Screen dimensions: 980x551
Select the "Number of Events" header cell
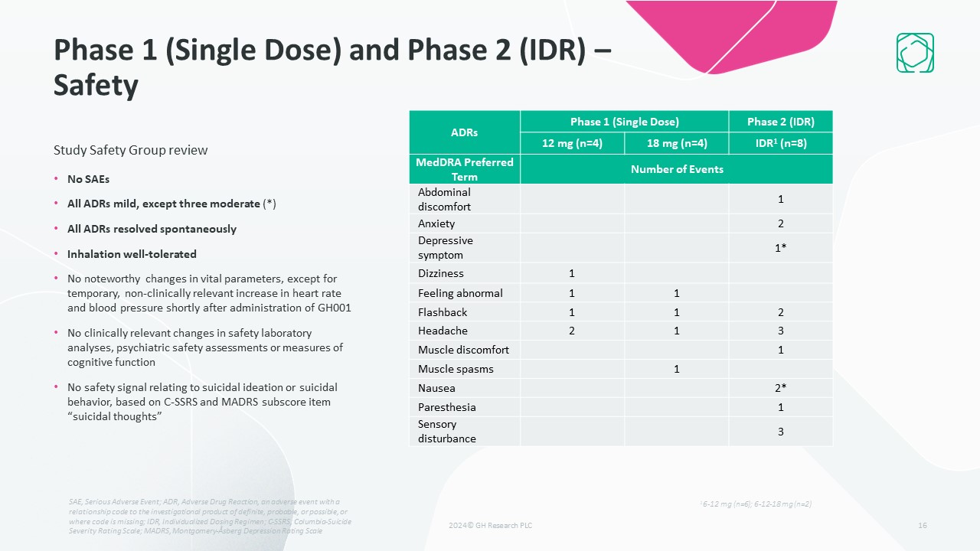[676, 169]
